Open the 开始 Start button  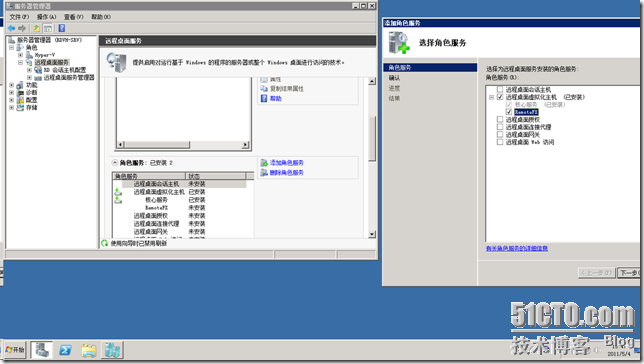tap(15, 350)
